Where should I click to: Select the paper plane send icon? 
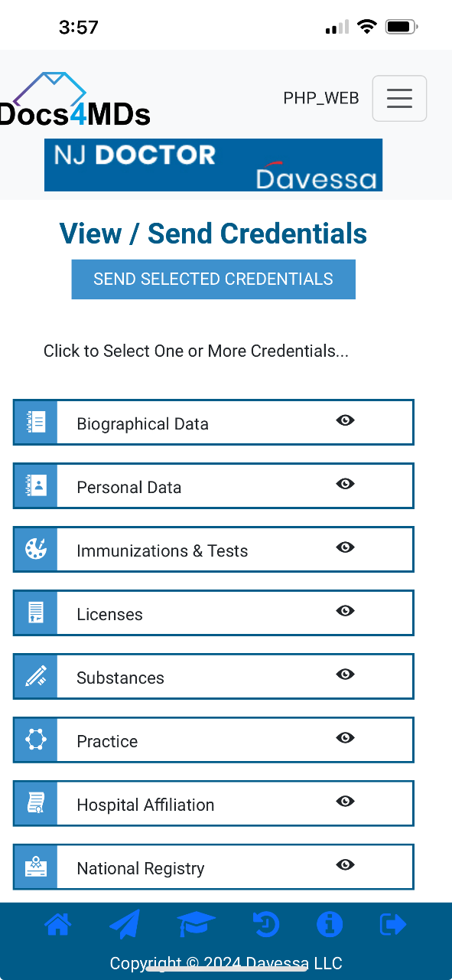coord(125,924)
